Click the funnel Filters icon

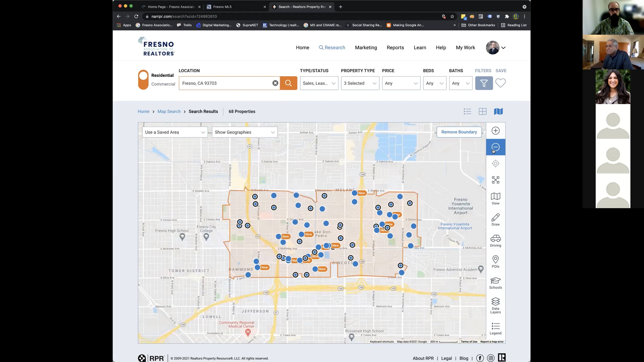484,83
